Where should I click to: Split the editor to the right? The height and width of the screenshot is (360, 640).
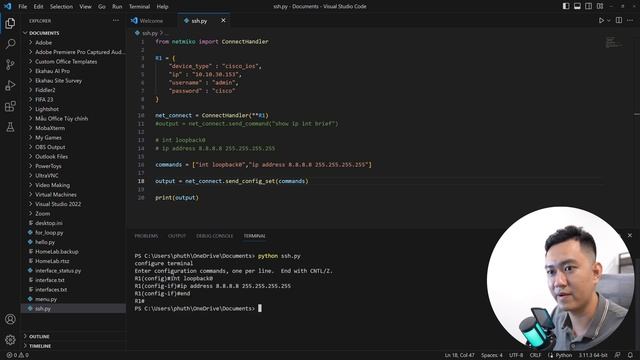[x=619, y=20]
